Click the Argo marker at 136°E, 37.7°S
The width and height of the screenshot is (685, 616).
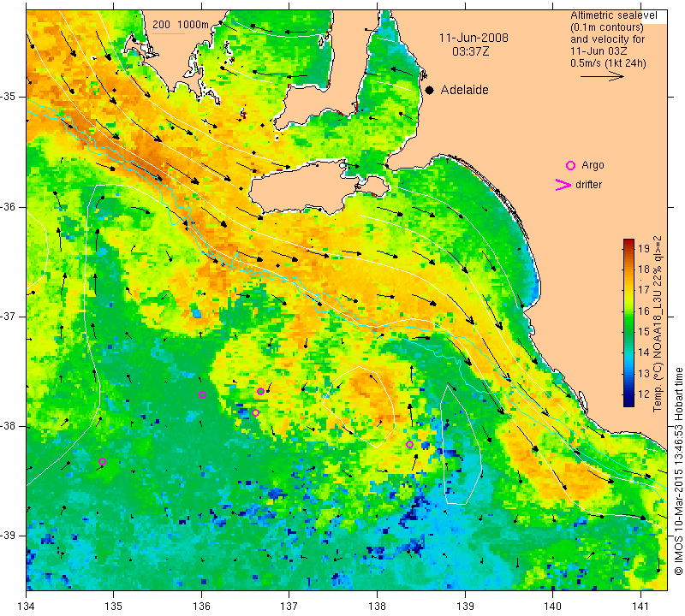click(202, 395)
